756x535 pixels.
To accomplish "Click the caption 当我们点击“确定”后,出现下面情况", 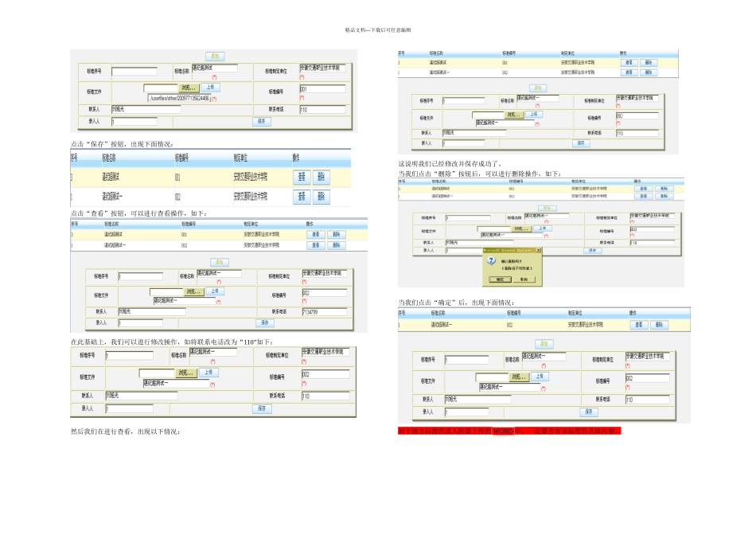I will click(x=456, y=303).
